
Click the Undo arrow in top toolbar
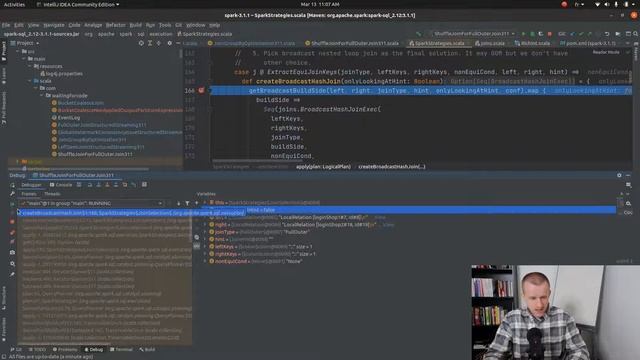(607, 33)
